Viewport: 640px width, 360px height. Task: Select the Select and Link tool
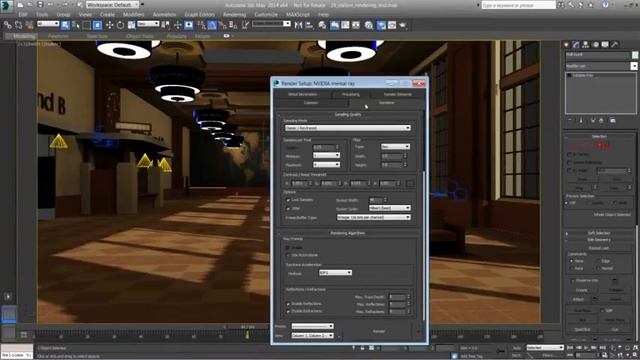(x=8, y=25)
